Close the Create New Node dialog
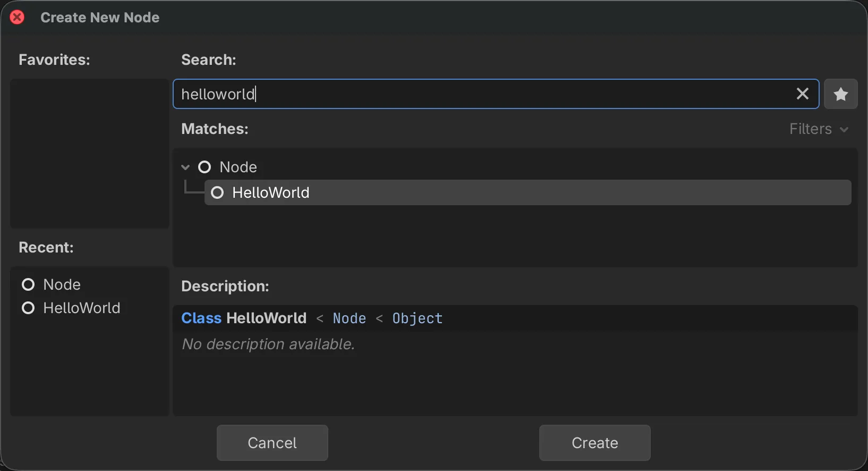This screenshot has width=868, height=471. (x=17, y=18)
